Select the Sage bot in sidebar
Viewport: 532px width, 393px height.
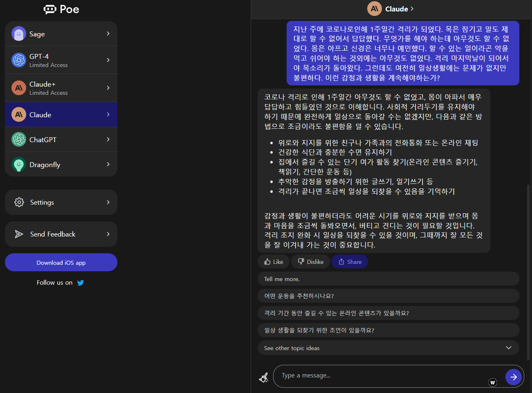click(37, 34)
